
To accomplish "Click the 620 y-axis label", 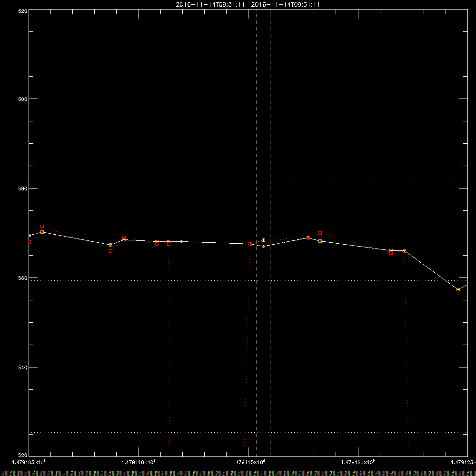I will coord(23,10).
